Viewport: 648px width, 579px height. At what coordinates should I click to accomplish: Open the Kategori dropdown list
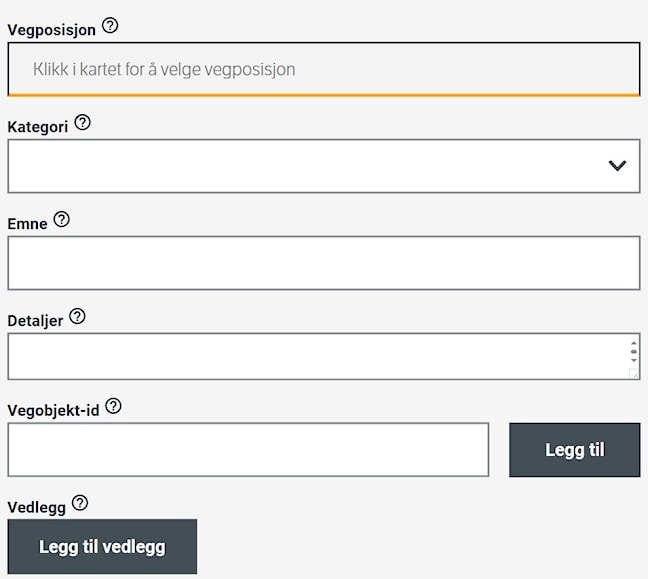point(324,166)
